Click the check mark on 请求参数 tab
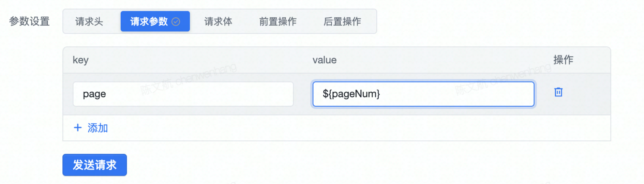644x184 pixels. (176, 22)
